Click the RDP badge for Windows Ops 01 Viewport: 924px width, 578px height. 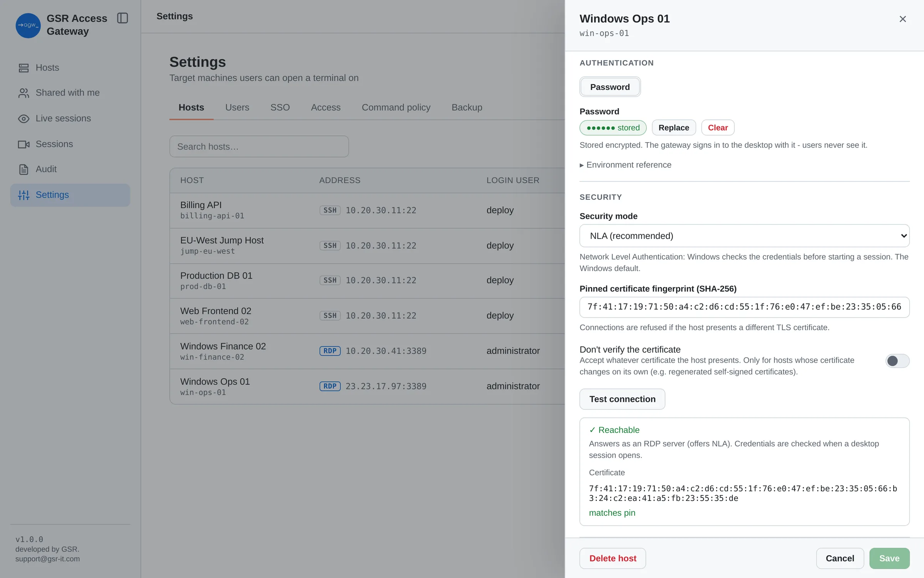coord(330,386)
